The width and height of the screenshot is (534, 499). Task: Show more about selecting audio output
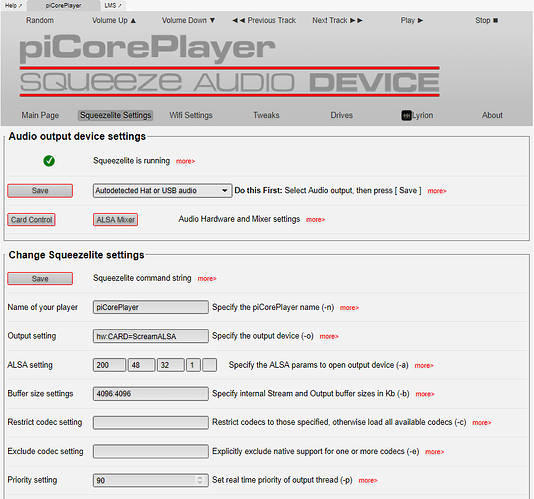point(437,191)
